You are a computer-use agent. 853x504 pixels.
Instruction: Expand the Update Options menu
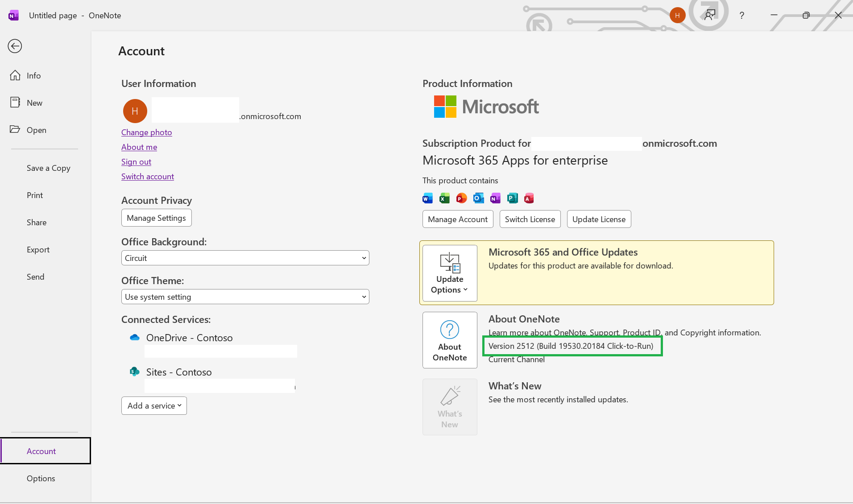(x=449, y=273)
